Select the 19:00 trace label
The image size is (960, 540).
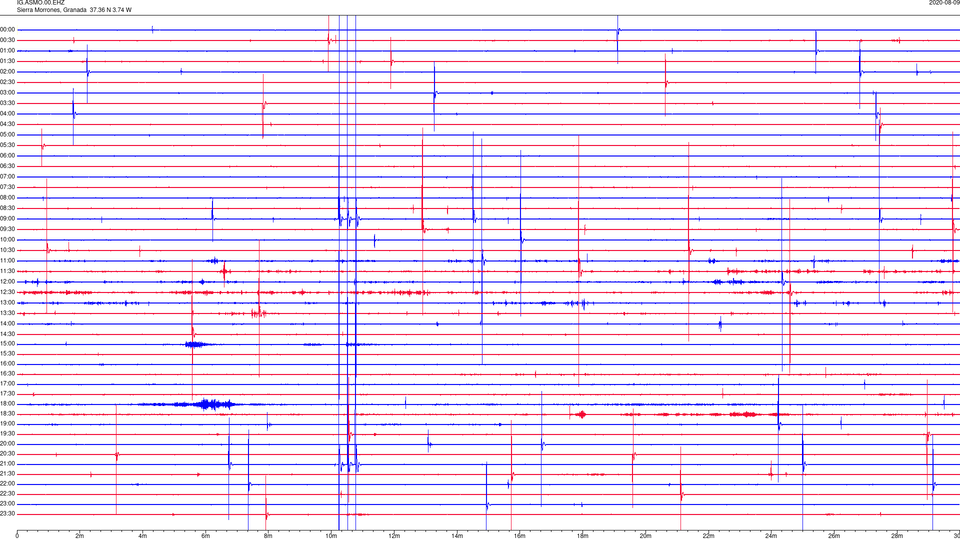point(8,424)
